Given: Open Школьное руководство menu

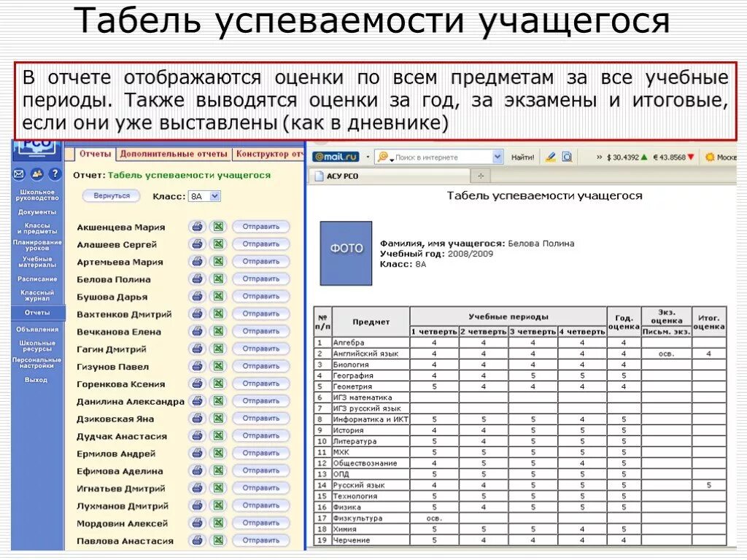Looking at the screenshot, I should point(36,195).
